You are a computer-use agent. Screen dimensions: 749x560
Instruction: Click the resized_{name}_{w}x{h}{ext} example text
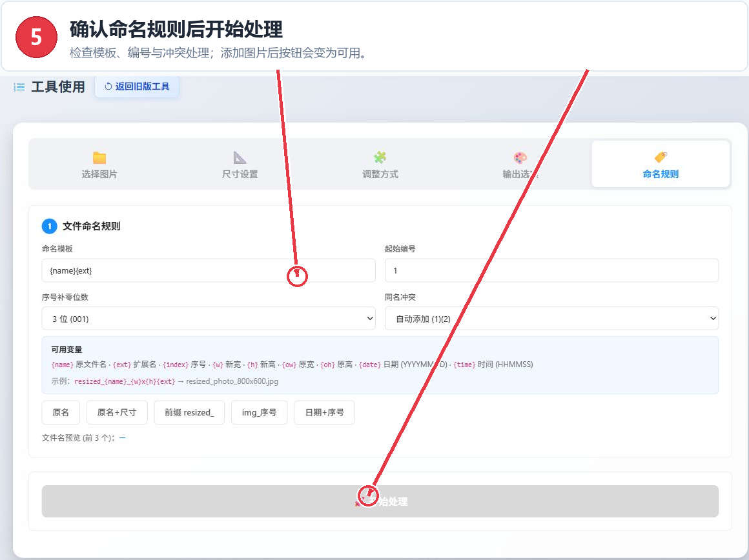click(125, 381)
